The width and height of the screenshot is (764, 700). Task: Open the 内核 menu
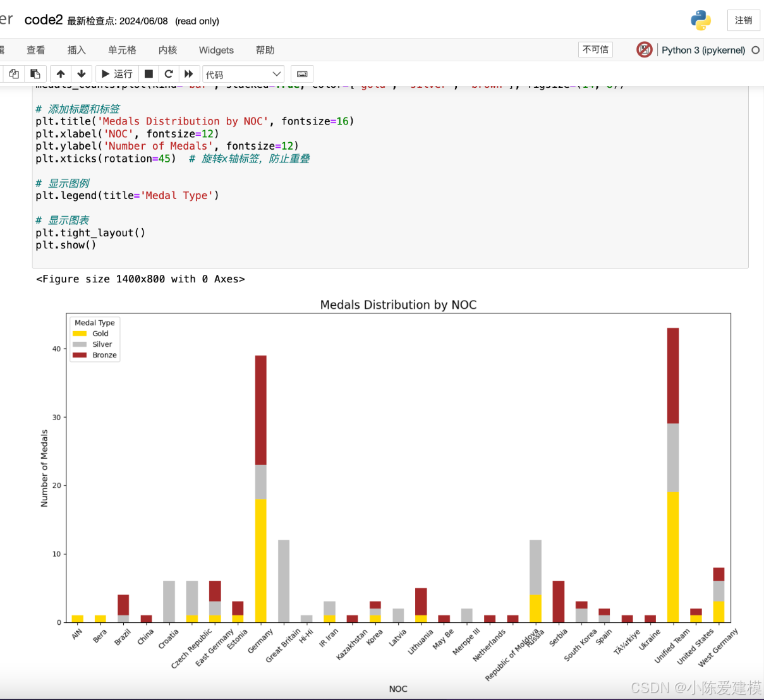pos(168,50)
